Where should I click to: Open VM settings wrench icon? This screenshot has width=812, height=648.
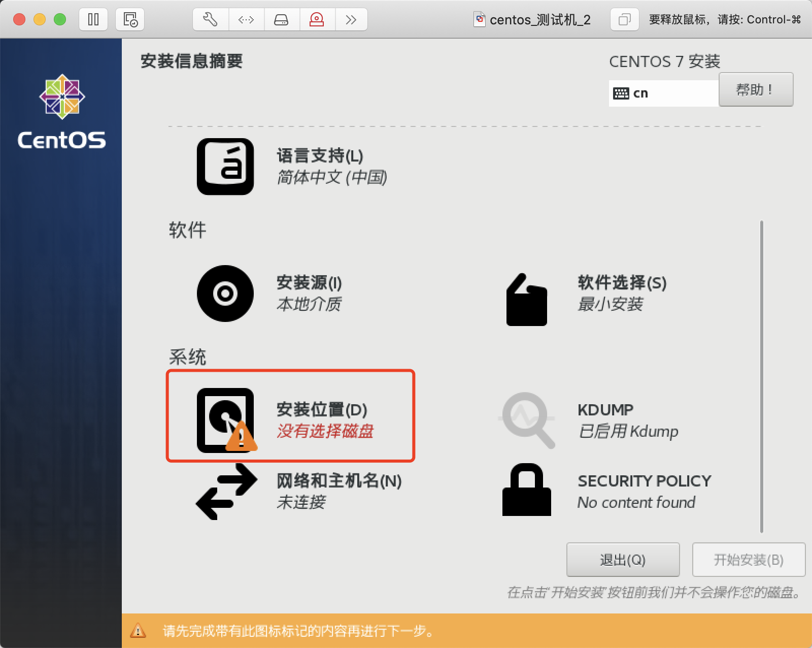pos(211,20)
